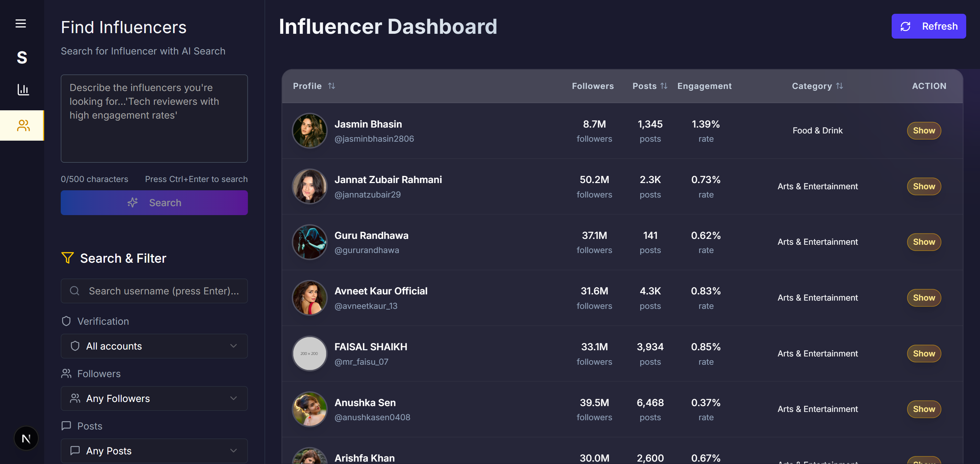Click the sparkle icon on the Search button
980x464 pixels.
pyautogui.click(x=133, y=203)
